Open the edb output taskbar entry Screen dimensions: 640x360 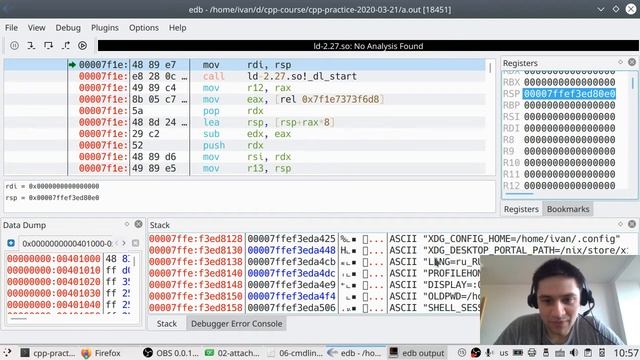pyautogui.click(x=417, y=353)
